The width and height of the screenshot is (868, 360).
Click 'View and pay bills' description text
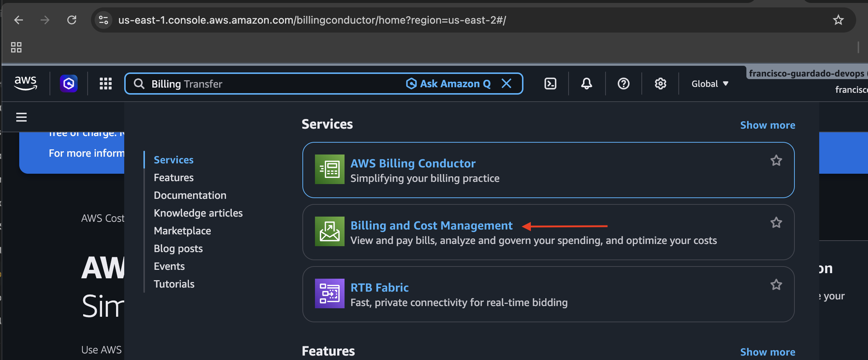[x=533, y=240]
